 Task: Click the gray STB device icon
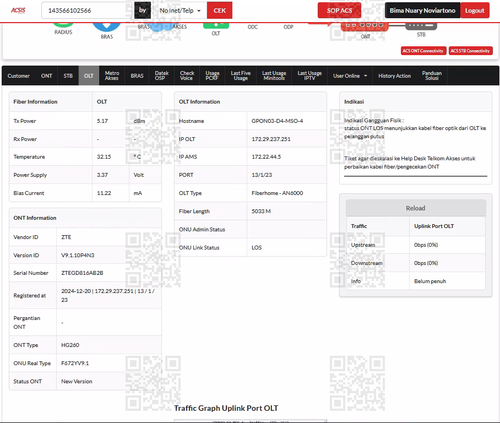point(421,26)
